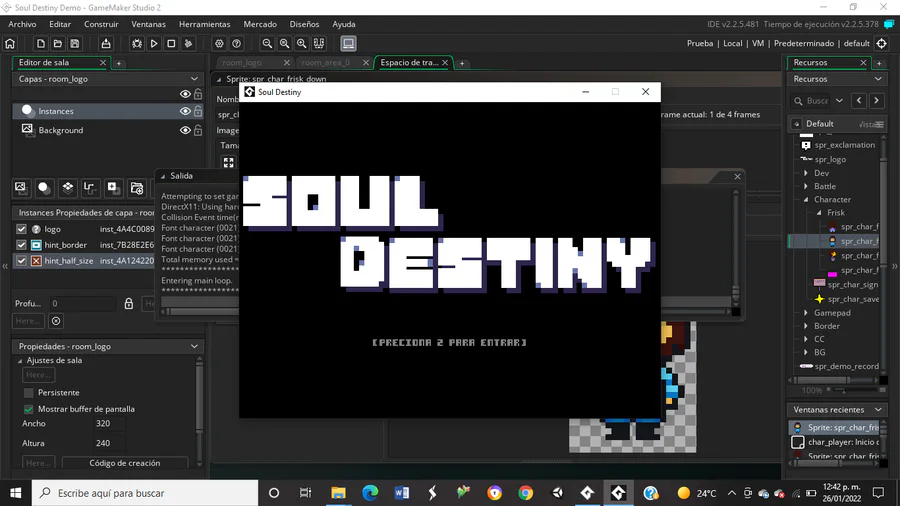Open the Archivo menu
This screenshot has height=506, width=900.
click(22, 24)
